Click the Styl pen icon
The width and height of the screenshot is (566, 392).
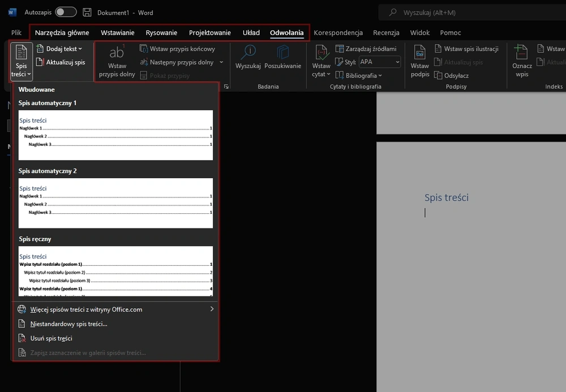pos(339,62)
